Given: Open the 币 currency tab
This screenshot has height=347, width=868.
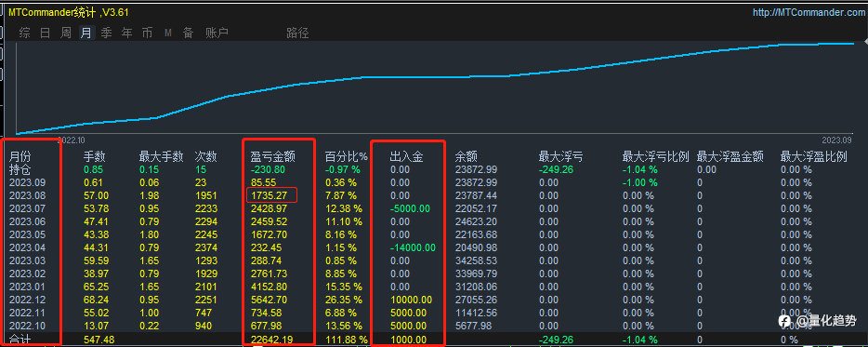Looking at the screenshot, I should coord(147,33).
